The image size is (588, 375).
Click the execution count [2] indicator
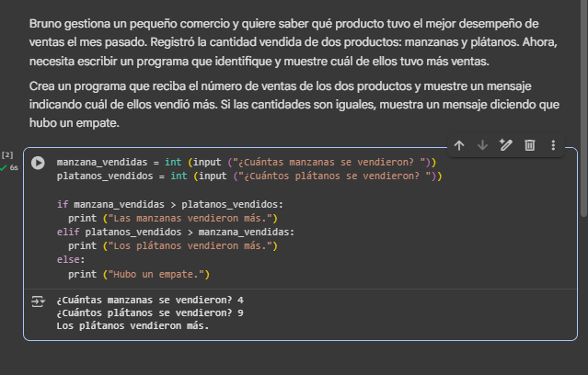click(x=7, y=156)
